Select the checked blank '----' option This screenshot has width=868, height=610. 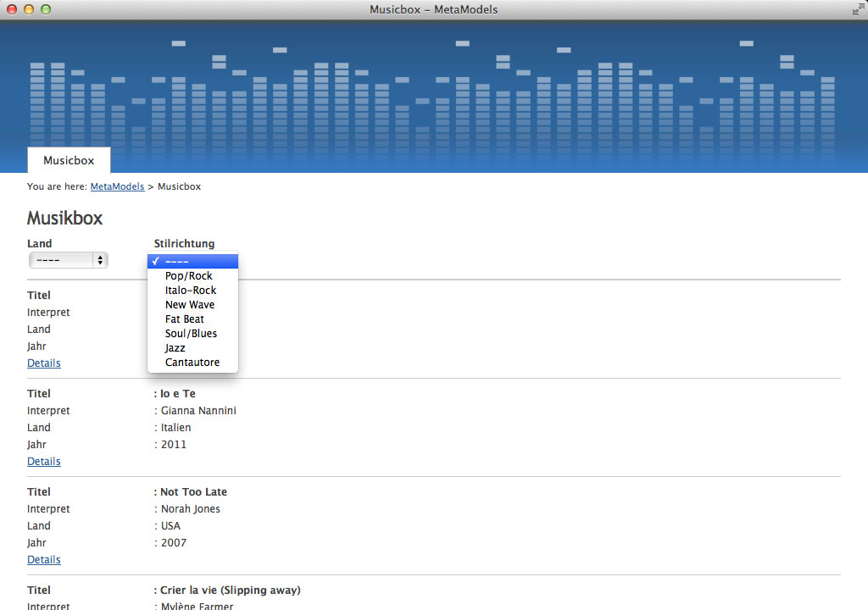coord(192,261)
